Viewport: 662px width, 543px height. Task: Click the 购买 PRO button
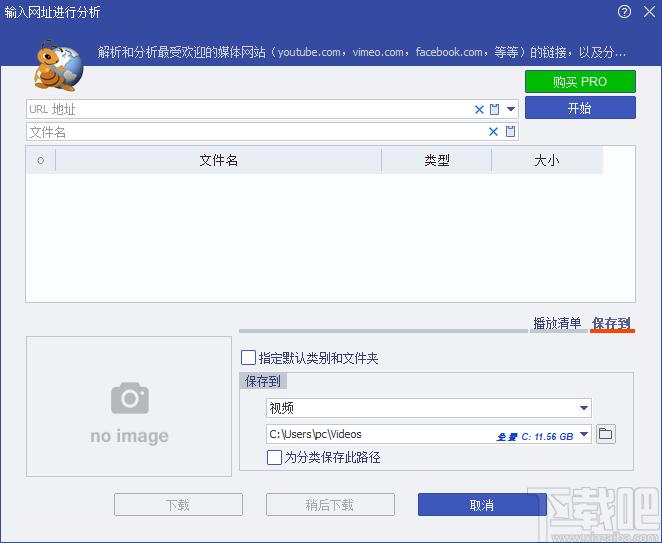(x=580, y=81)
